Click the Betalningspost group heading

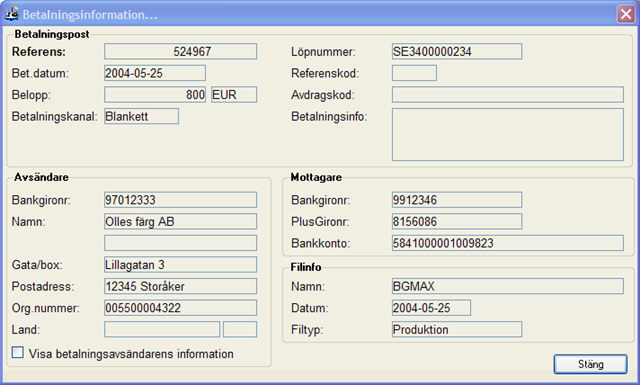pyautogui.click(x=52, y=34)
